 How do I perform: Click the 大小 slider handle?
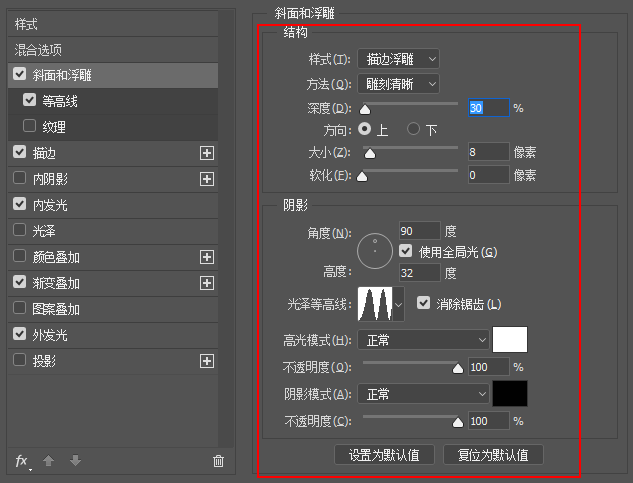point(370,153)
